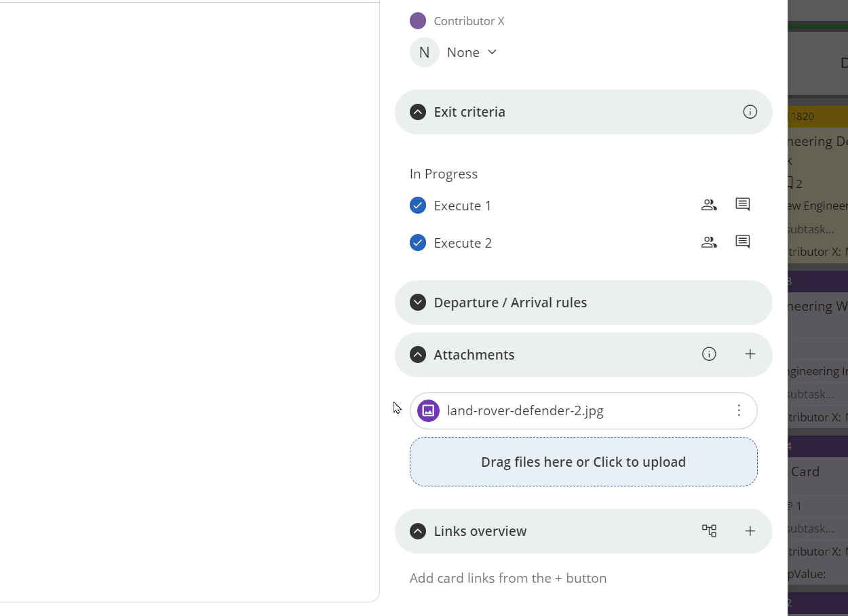Open assignees icon for Execute 2
The width and height of the screenshot is (848, 616).
click(709, 242)
